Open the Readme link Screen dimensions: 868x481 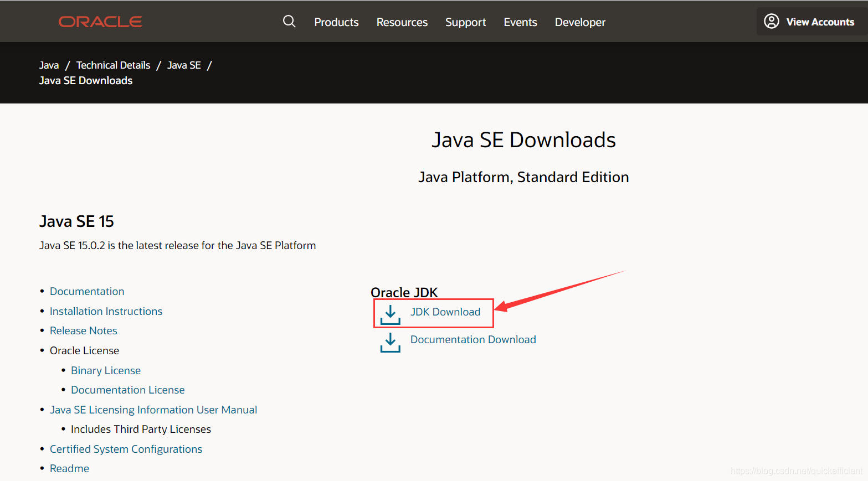click(x=69, y=468)
